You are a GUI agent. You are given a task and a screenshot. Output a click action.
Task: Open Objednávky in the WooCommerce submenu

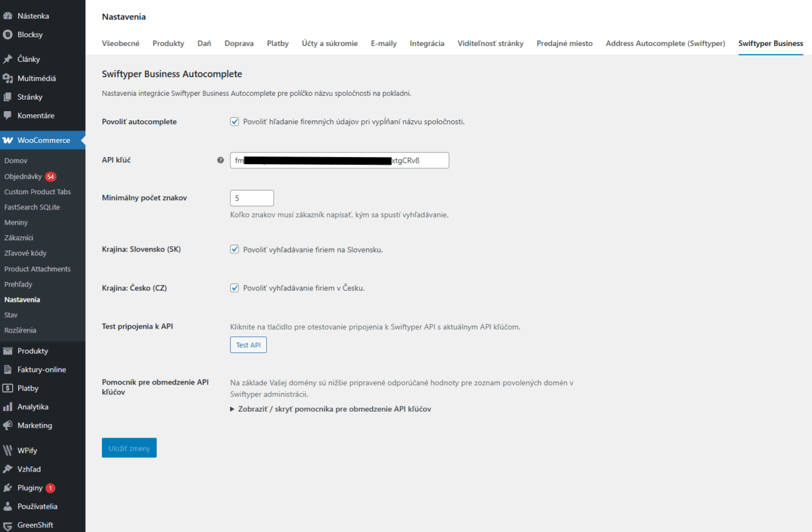point(23,177)
